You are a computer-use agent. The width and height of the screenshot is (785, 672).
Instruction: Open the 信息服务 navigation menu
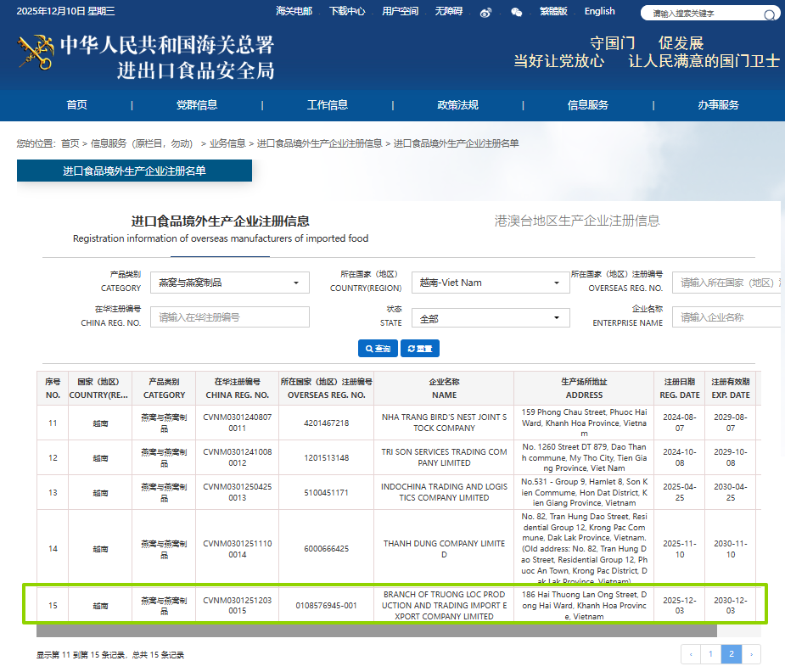click(x=588, y=105)
